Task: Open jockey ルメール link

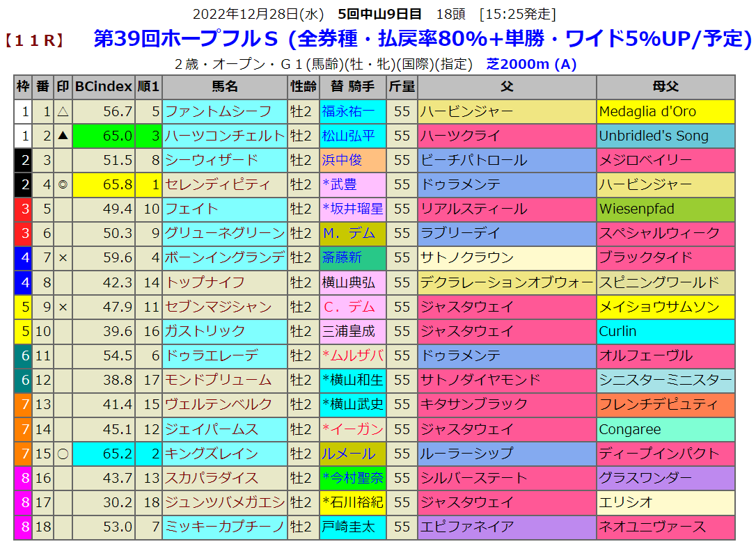Action: coord(348,454)
